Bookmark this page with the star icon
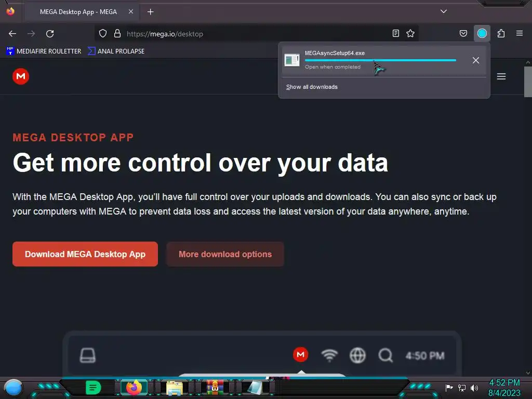This screenshot has width=532, height=399. pyautogui.click(x=410, y=33)
